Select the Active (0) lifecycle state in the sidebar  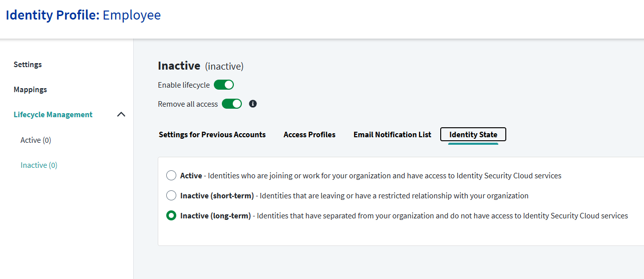tap(36, 140)
